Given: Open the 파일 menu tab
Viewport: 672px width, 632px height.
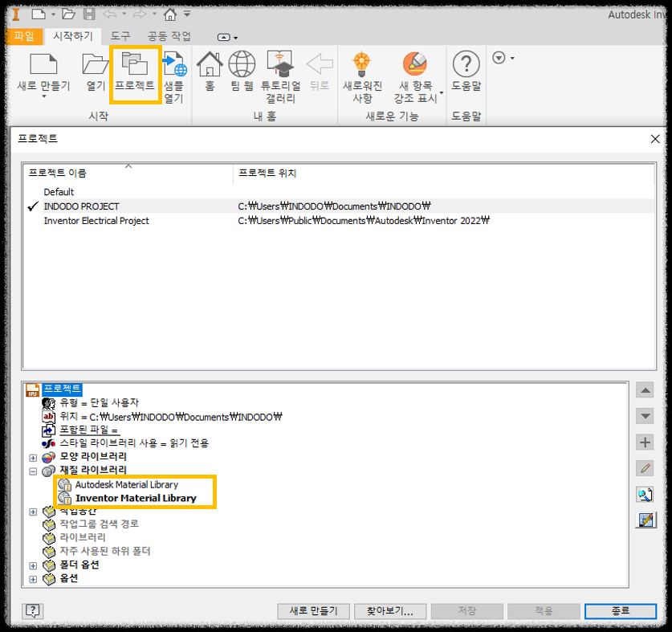Looking at the screenshot, I should 24,36.
